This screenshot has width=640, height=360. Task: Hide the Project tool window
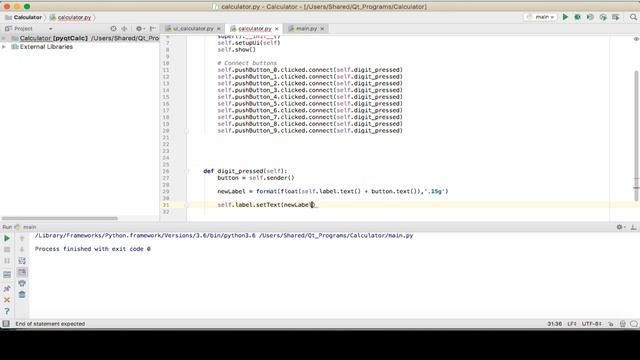[x=153, y=29]
